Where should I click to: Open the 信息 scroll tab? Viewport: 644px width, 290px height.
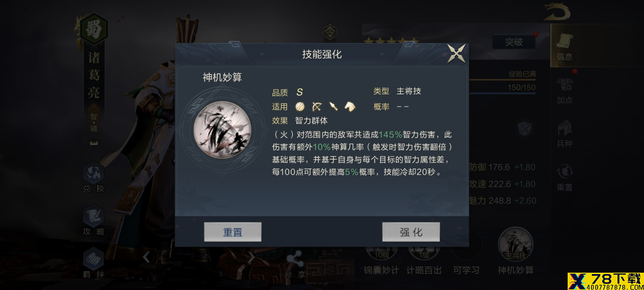point(565,46)
